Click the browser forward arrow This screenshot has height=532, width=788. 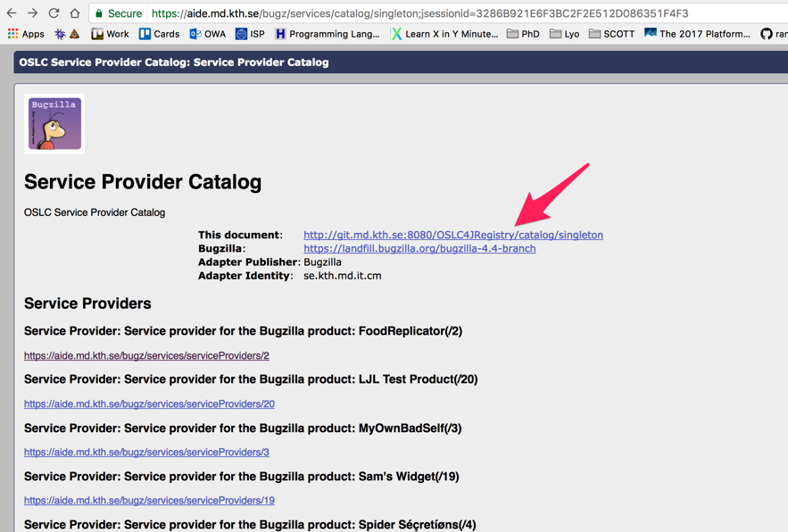pos(33,13)
